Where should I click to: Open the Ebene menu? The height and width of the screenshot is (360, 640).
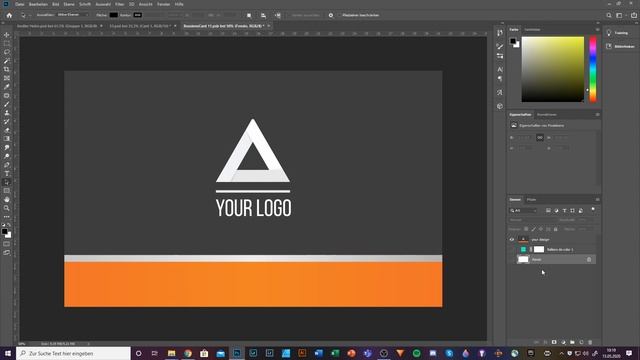click(x=69, y=4)
